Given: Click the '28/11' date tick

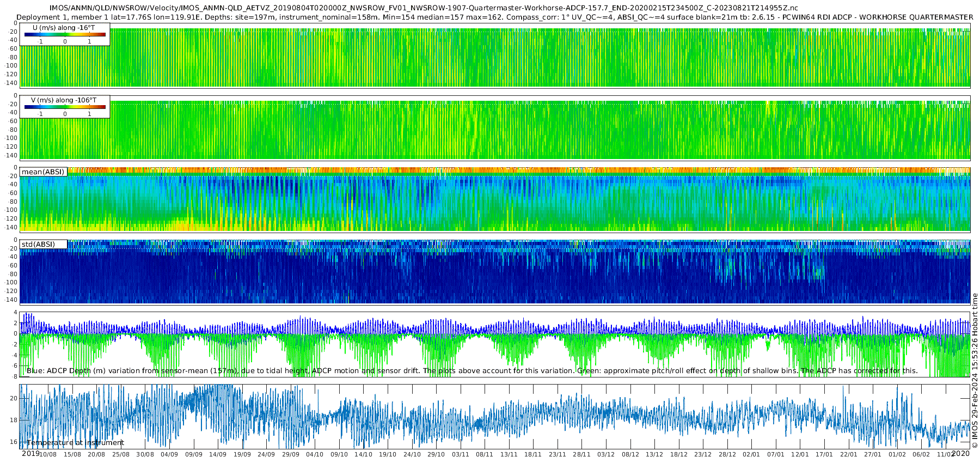Looking at the screenshot, I should point(581,454).
